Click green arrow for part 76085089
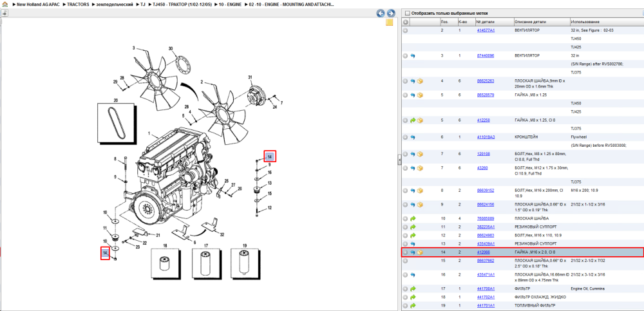Screen dimensions: 644x311 coord(413,218)
